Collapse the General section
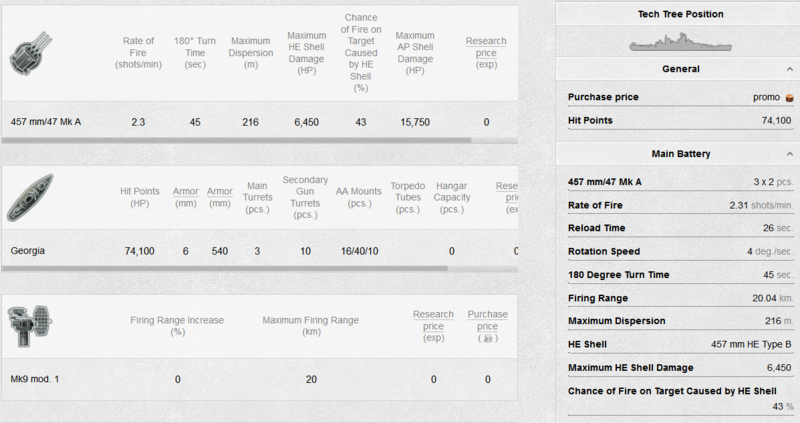This screenshot has height=423, width=800. [788, 69]
